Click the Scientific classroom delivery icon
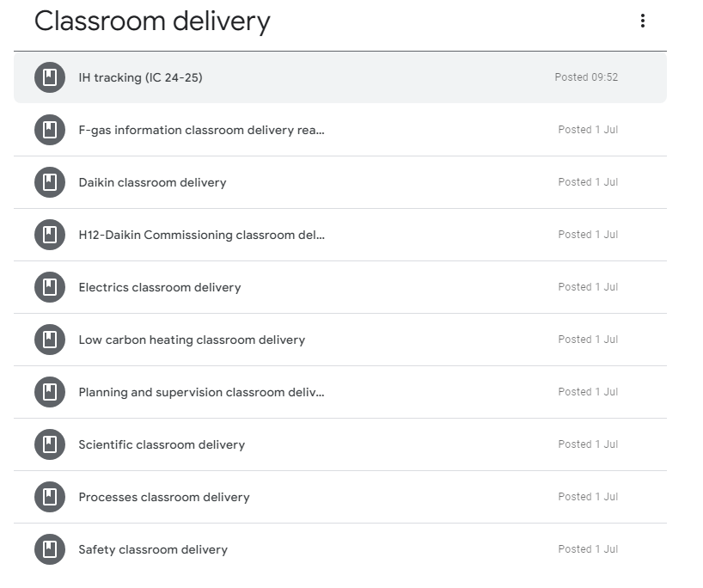This screenshot has height=588, width=703. click(50, 444)
